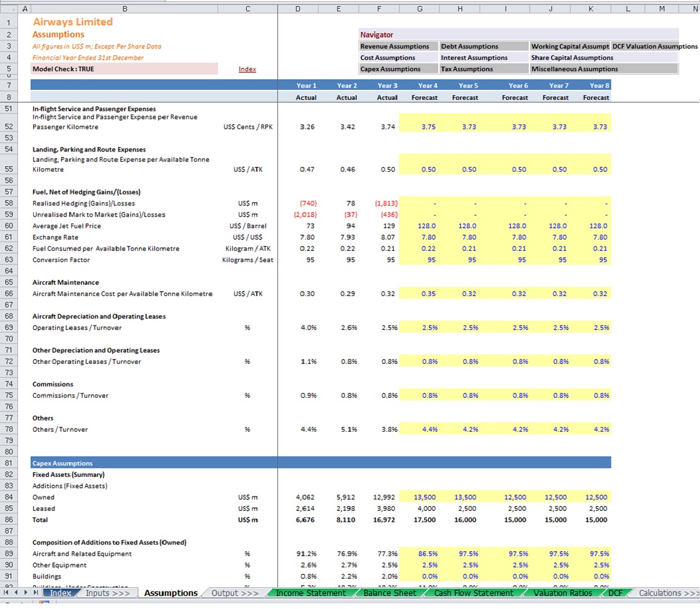The image size is (700, 609).
Task: Select the Kilograms / Seat unit cell
Action: click(x=248, y=260)
